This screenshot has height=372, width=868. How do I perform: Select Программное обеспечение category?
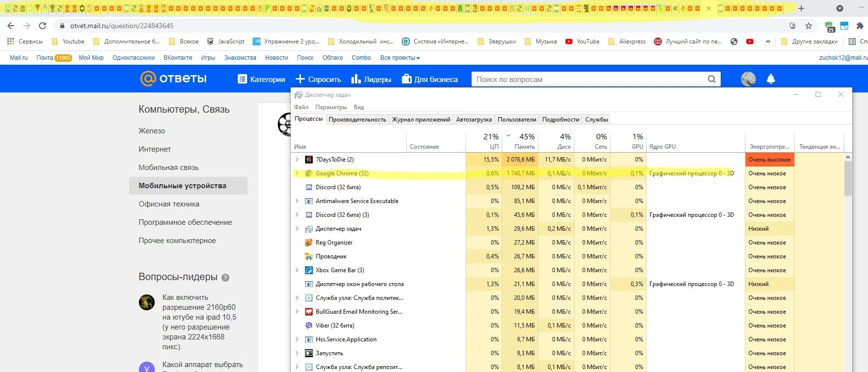coord(185,222)
